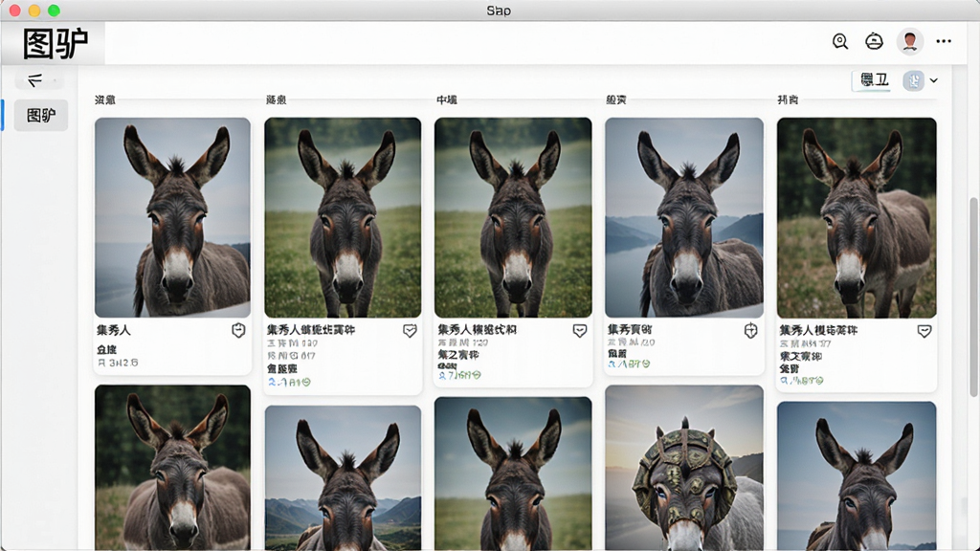The height and width of the screenshot is (551, 980).
Task: Click the column header above the 集秀人 card
Action: (x=105, y=99)
